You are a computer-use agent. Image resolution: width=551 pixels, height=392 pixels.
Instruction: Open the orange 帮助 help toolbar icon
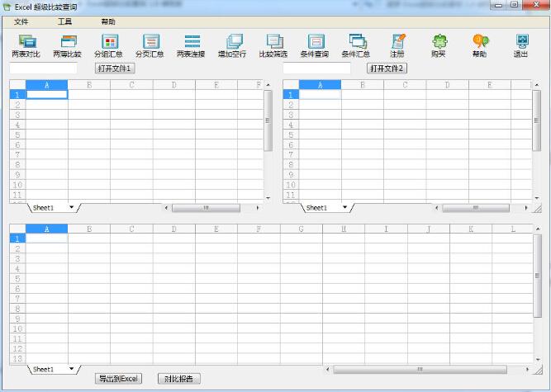(480, 45)
